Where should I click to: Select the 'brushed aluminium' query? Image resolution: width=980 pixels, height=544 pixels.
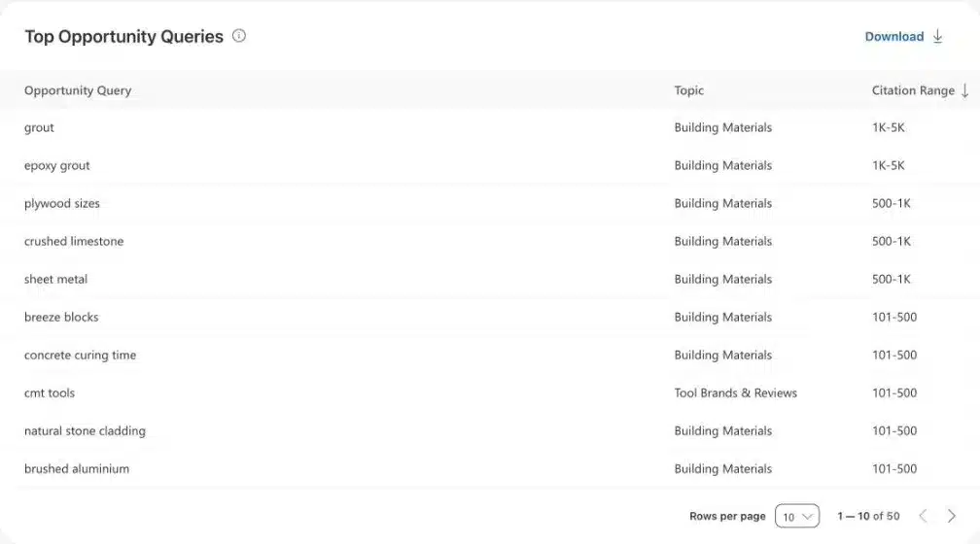coord(77,469)
